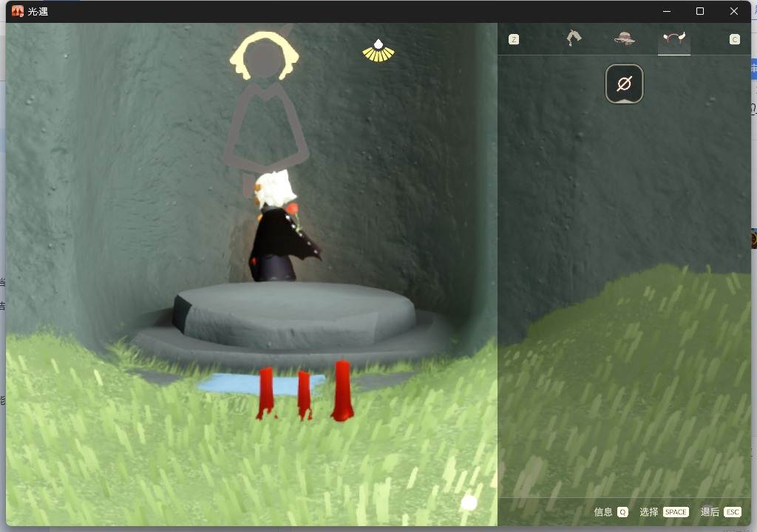757x532 pixels.
Task: Click the 光遇 app icon in title bar
Action: click(18, 11)
